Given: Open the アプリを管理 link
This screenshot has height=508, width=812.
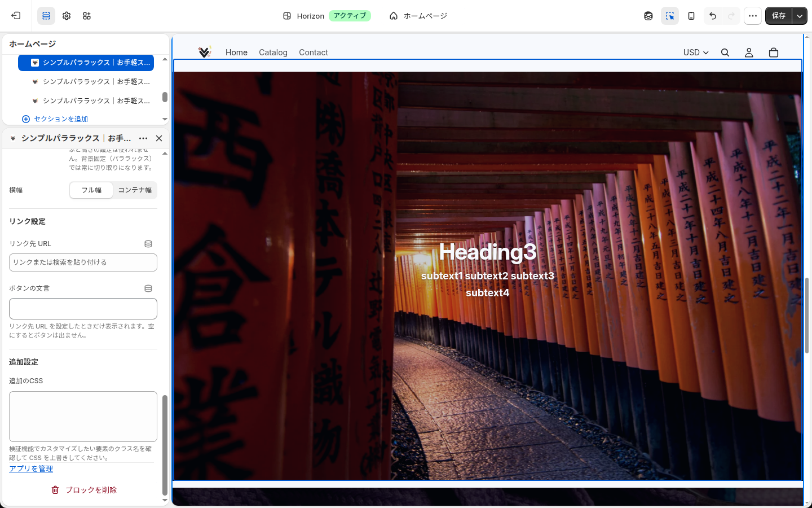Looking at the screenshot, I should click(31, 469).
